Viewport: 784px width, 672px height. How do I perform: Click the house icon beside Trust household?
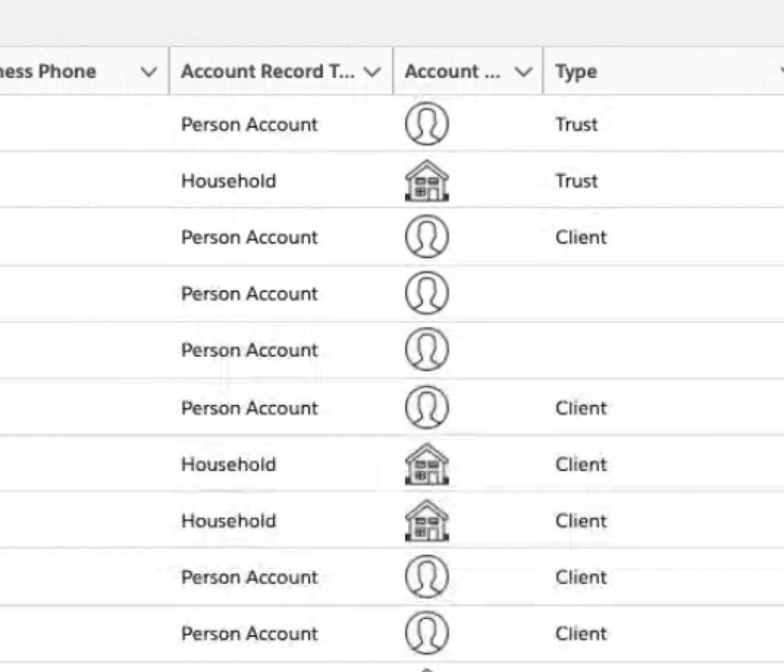point(426,181)
